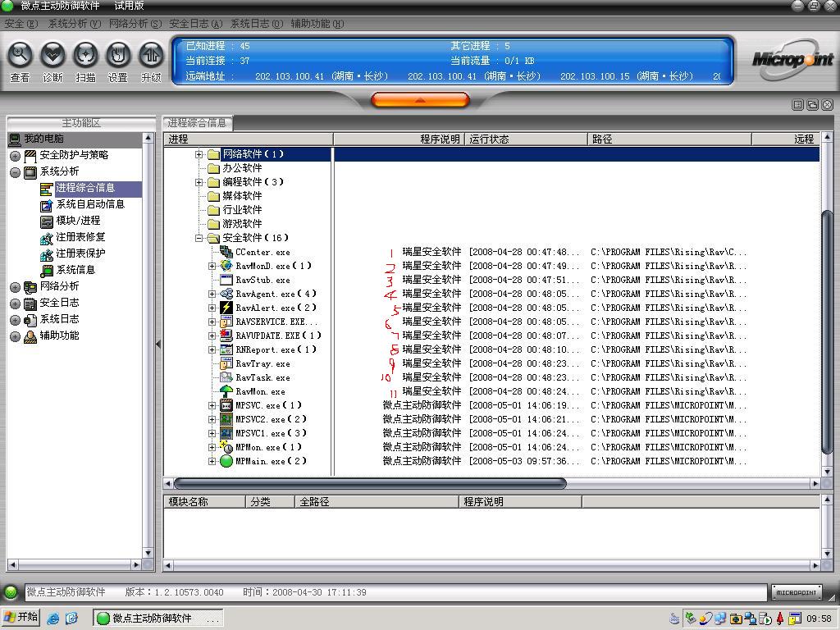Open the 网络分析 menu
840x630 pixels.
(135, 24)
